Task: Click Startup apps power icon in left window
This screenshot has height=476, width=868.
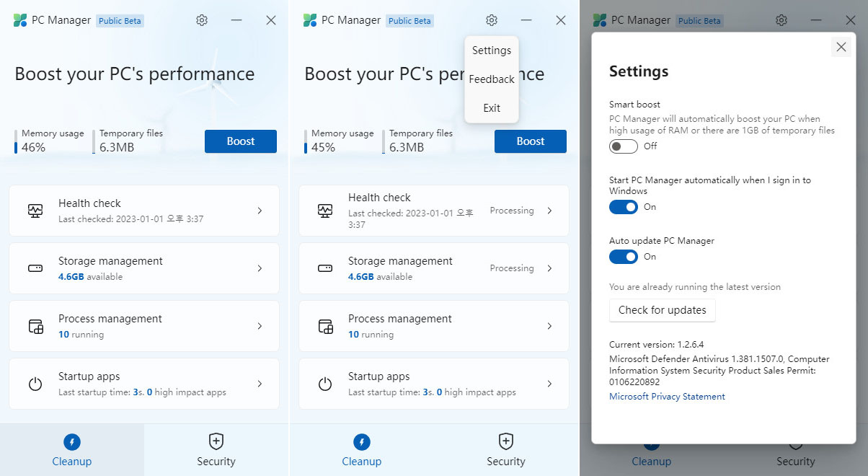Action: coord(35,384)
